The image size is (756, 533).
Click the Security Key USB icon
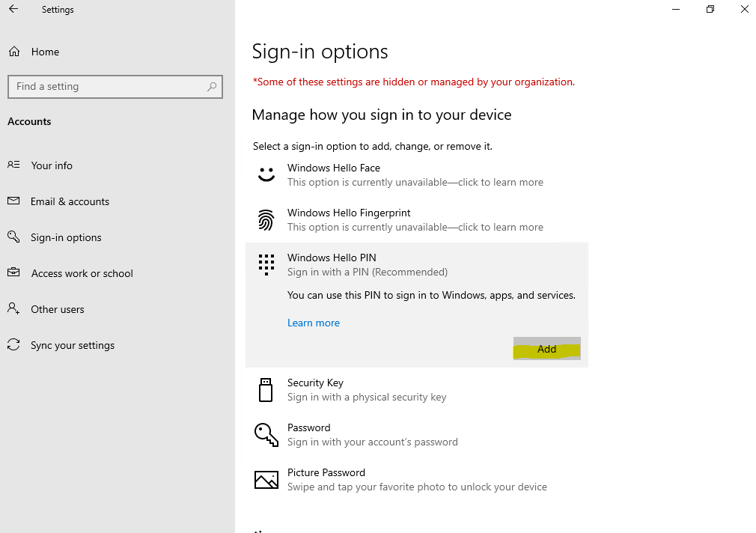pos(266,390)
